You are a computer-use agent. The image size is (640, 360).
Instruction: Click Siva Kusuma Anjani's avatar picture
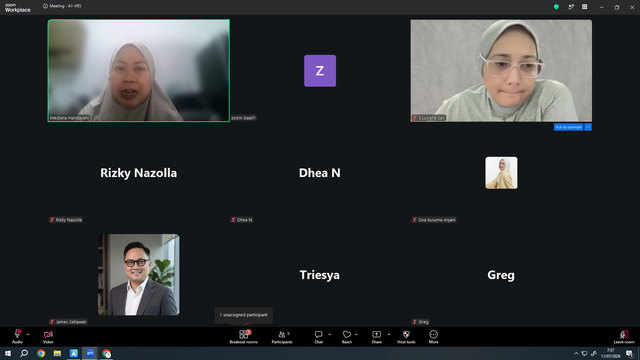501,173
